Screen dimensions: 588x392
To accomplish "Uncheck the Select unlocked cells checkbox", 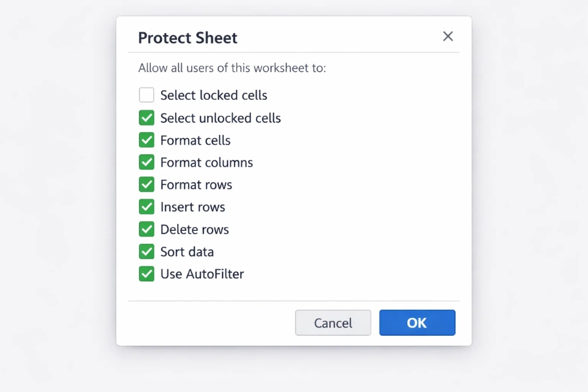I will click(x=146, y=118).
